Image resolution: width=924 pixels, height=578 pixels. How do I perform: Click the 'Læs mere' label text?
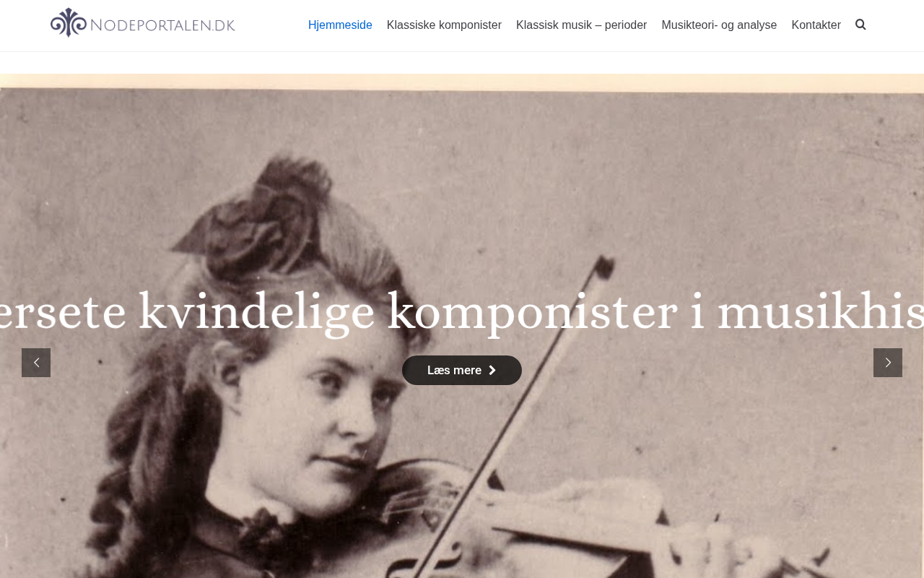(x=454, y=371)
